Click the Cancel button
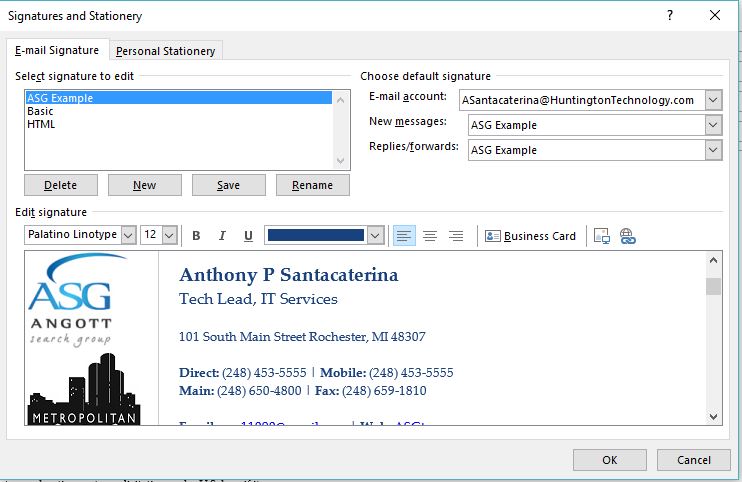742x482 pixels. point(694,460)
